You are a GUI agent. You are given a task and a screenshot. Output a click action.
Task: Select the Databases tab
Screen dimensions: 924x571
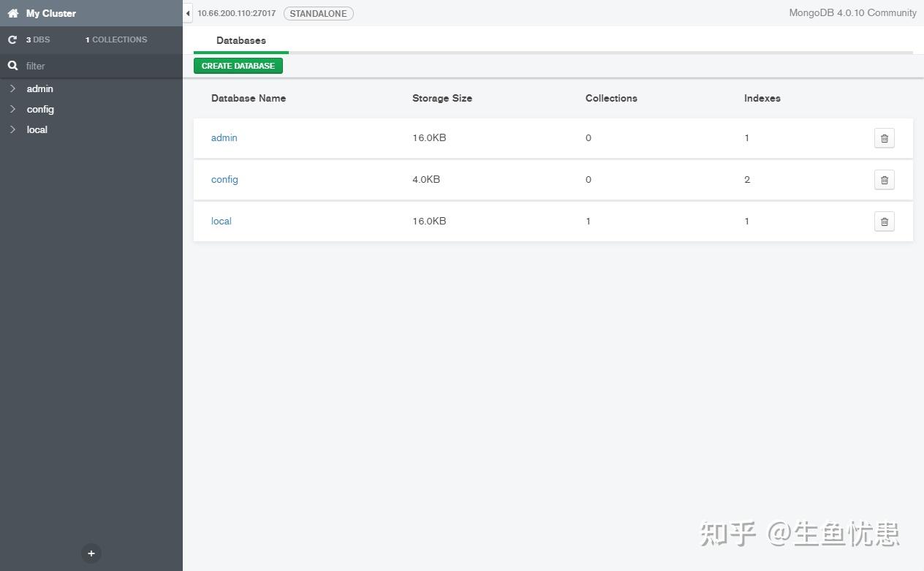[x=241, y=40]
